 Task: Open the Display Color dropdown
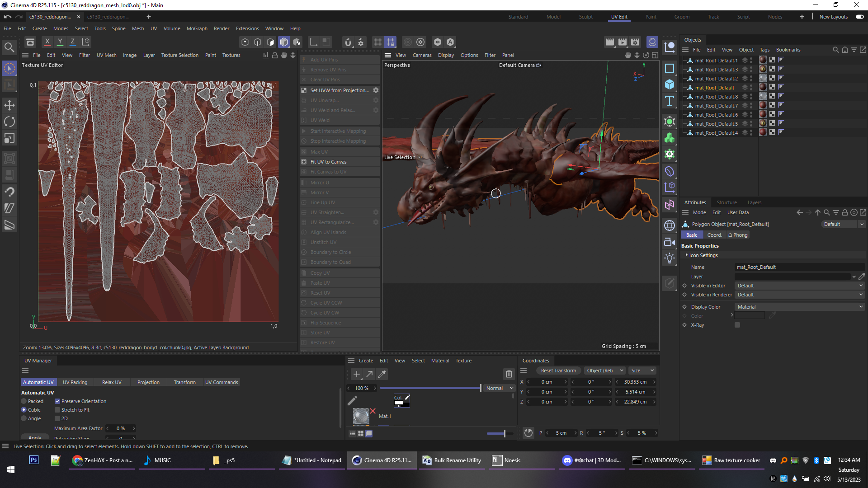pos(800,307)
